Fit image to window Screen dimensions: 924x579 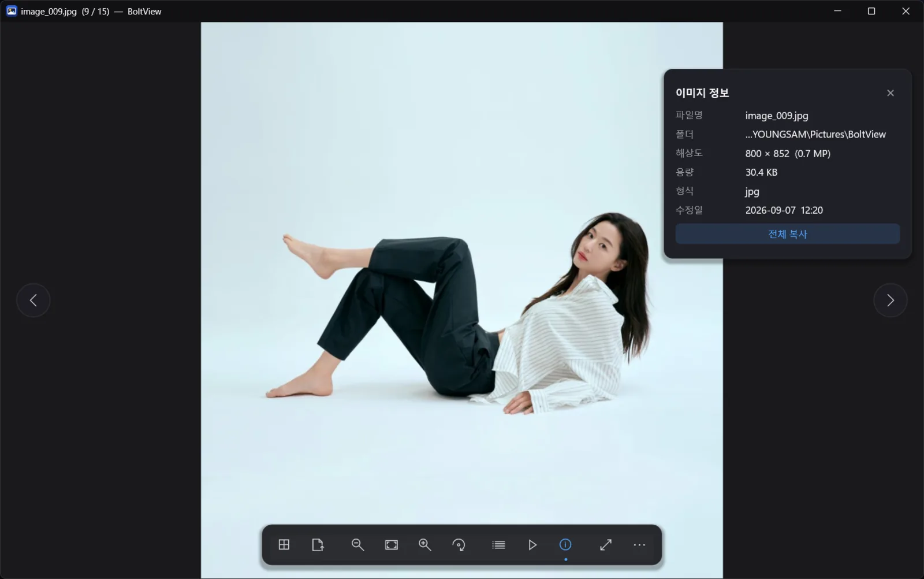click(392, 545)
